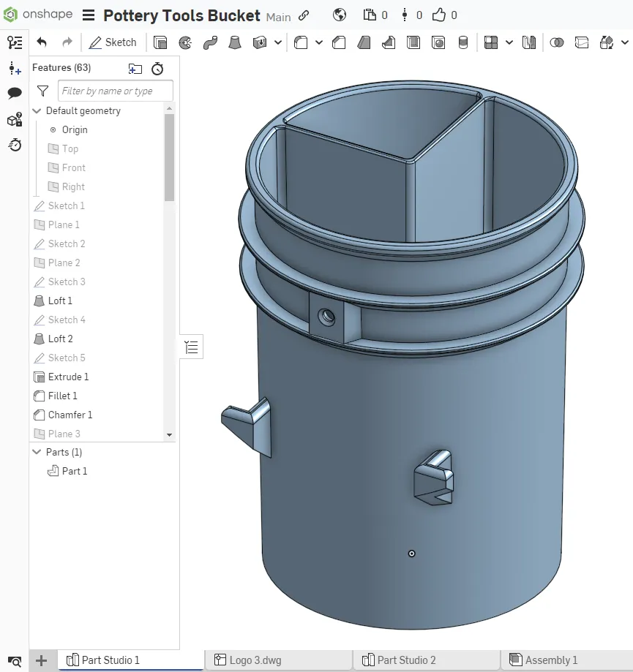633x672 pixels.
Task: Click the Filter by name or type field
Action: click(x=116, y=91)
